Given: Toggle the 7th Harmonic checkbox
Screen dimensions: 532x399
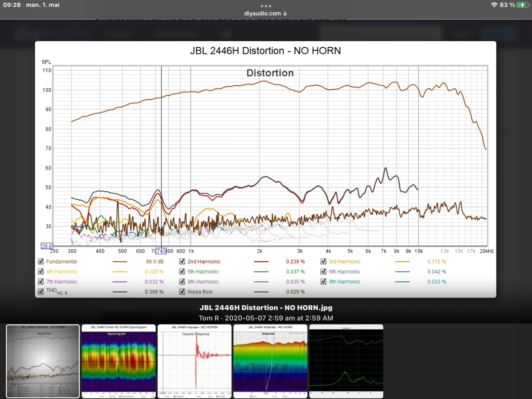Looking at the screenshot, I should 41,281.
